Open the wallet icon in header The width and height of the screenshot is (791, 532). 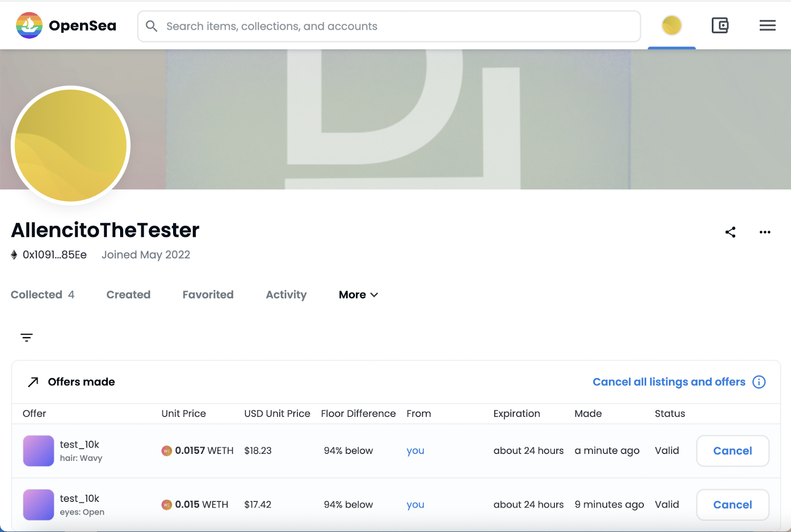[x=720, y=25]
